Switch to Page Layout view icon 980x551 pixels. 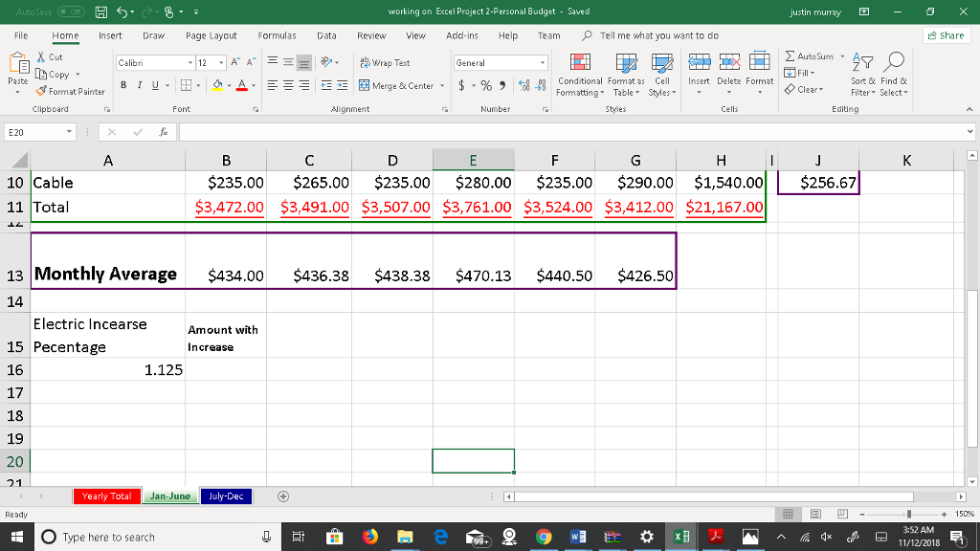815,514
